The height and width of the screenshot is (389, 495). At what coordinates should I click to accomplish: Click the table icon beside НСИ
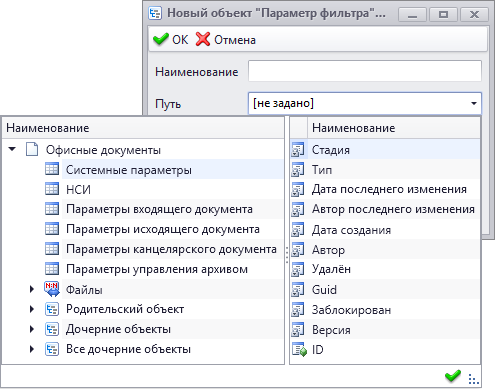[x=52, y=189]
